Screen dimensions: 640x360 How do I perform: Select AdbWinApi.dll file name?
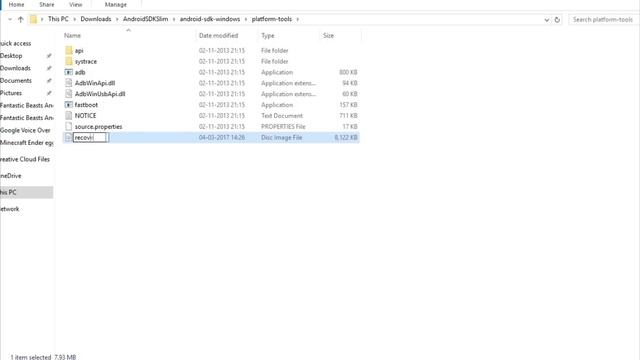click(x=95, y=83)
